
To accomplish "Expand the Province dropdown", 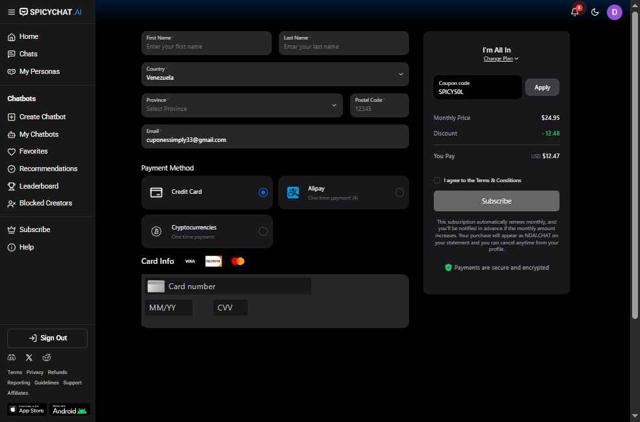I will click(x=242, y=105).
